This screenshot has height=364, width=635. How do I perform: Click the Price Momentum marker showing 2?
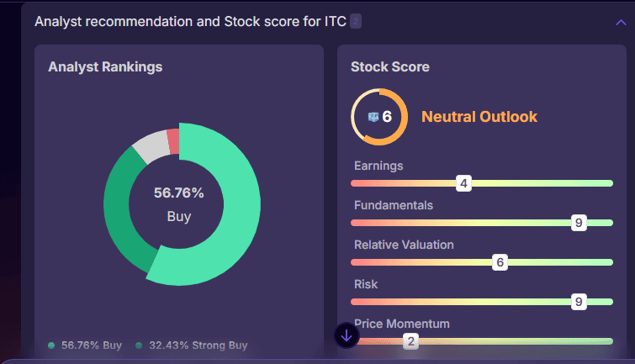pyautogui.click(x=410, y=341)
